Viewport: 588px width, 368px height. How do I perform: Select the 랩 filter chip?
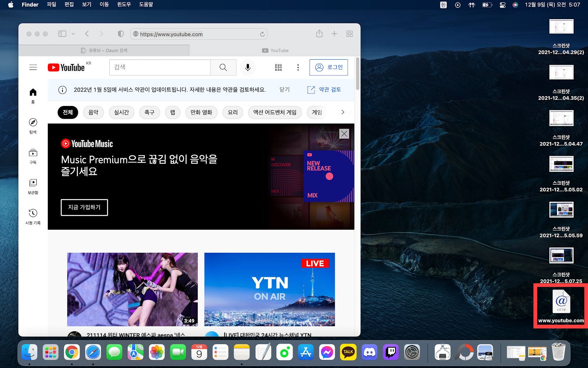click(x=173, y=112)
